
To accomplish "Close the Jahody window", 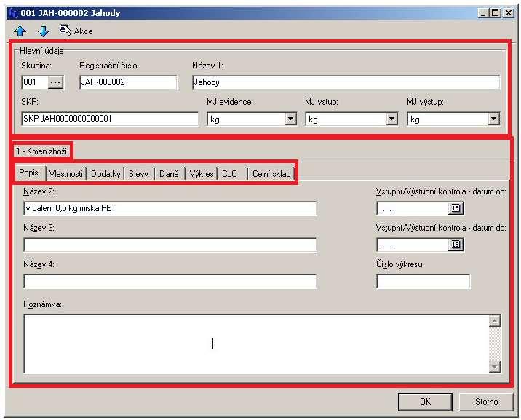I will pos(509,13).
